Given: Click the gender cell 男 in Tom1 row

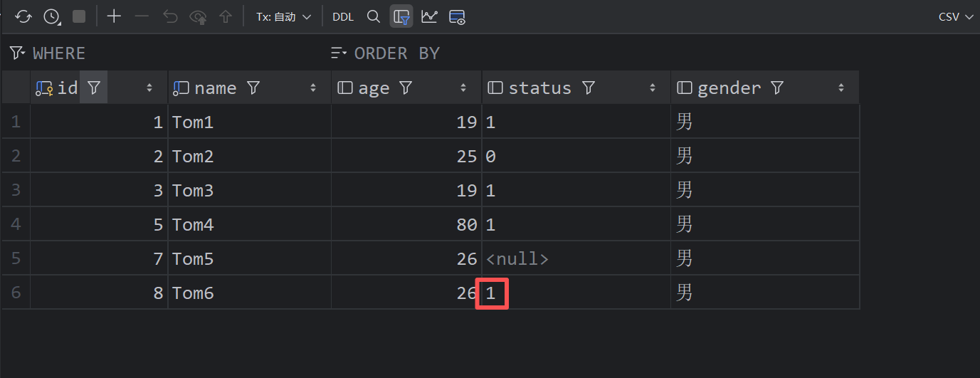Looking at the screenshot, I should click(765, 122).
